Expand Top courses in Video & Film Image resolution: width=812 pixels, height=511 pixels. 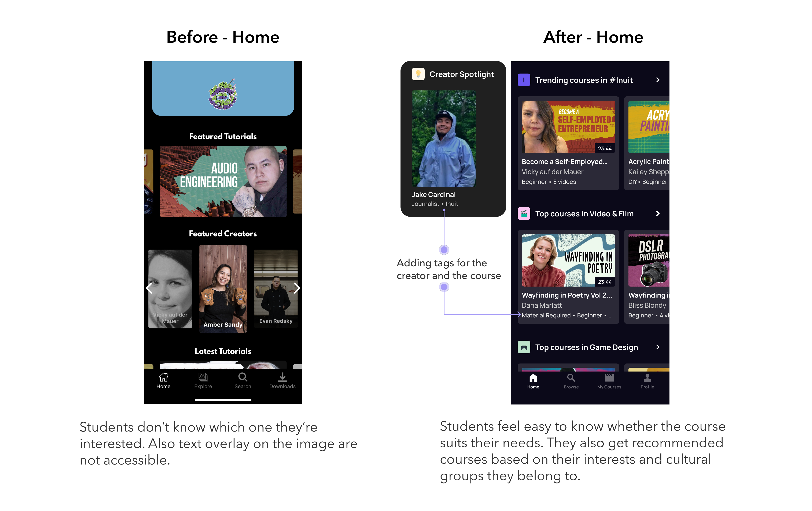click(658, 214)
